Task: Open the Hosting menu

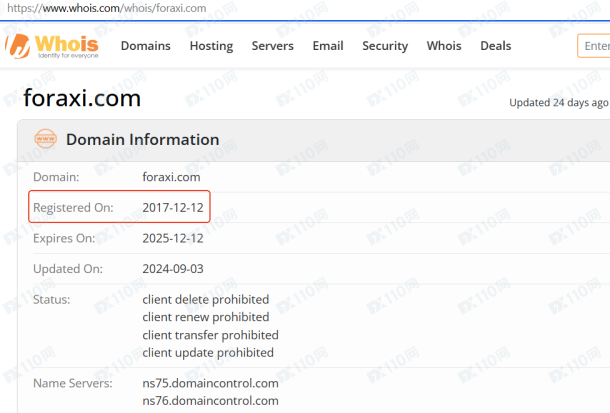Action: coord(211,46)
